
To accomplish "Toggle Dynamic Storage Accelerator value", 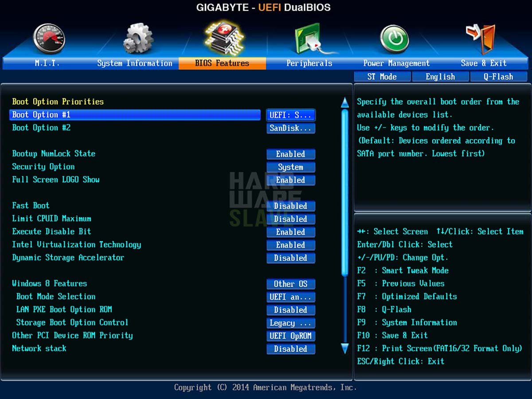I will pos(291,258).
